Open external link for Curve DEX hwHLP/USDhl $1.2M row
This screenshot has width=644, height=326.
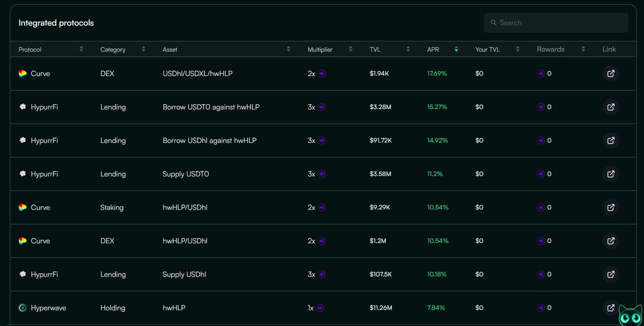pos(611,241)
